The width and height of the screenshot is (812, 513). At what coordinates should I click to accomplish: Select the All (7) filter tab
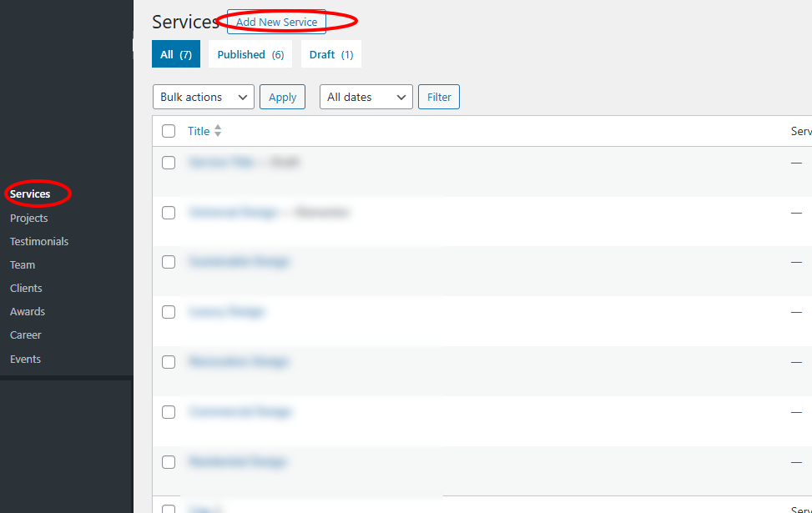[176, 54]
